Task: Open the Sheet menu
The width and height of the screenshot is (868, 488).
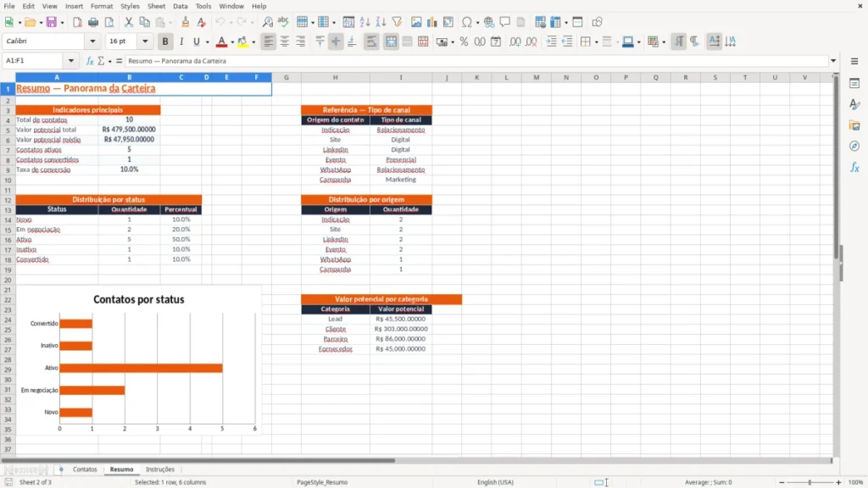Action: (156, 6)
